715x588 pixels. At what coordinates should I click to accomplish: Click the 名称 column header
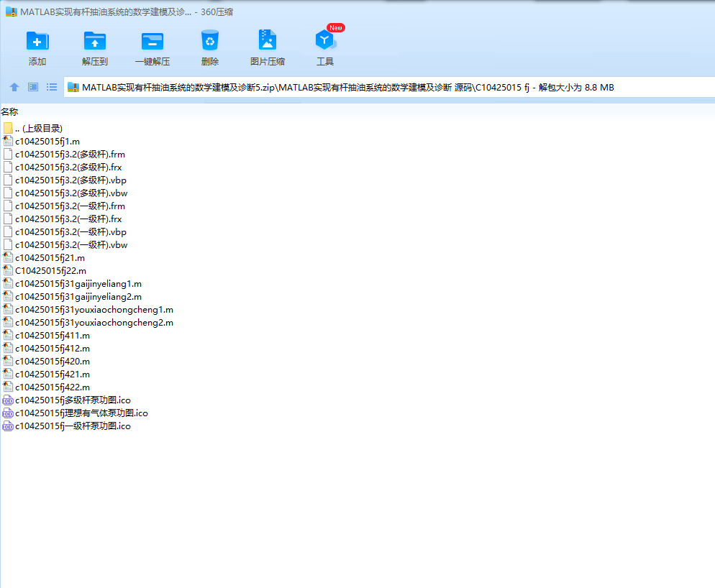9,111
